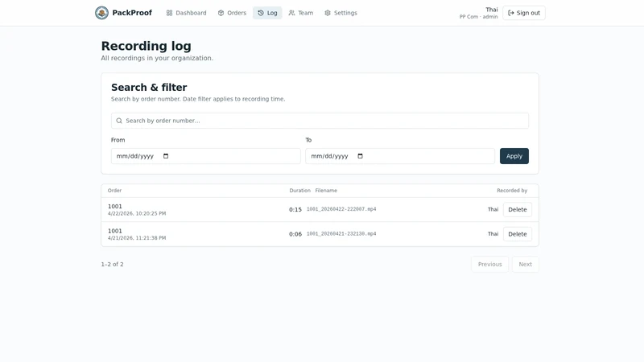The image size is (644, 362).
Task: Click the 0:06 duration value
Action: tap(295, 234)
